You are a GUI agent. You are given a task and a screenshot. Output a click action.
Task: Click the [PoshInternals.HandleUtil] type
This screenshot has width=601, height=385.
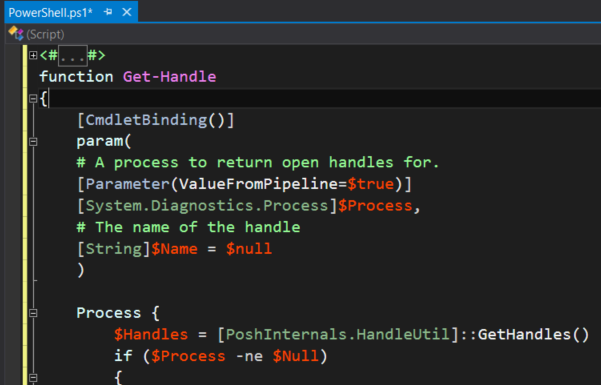click(x=338, y=335)
